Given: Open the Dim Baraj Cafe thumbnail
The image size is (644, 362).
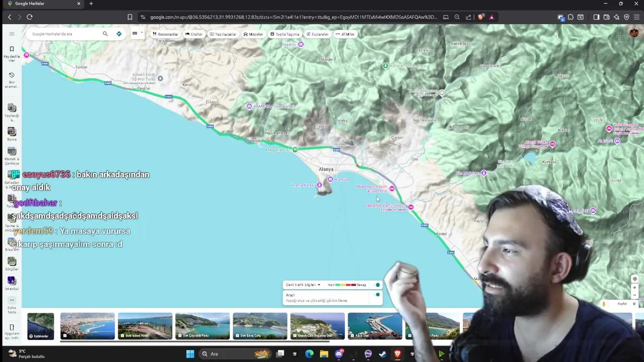Looking at the screenshot, I should click(260, 326).
